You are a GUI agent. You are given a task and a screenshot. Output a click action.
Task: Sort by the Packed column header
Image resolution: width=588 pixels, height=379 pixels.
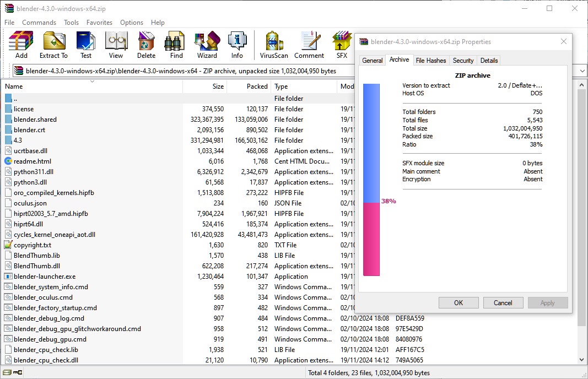click(249, 86)
